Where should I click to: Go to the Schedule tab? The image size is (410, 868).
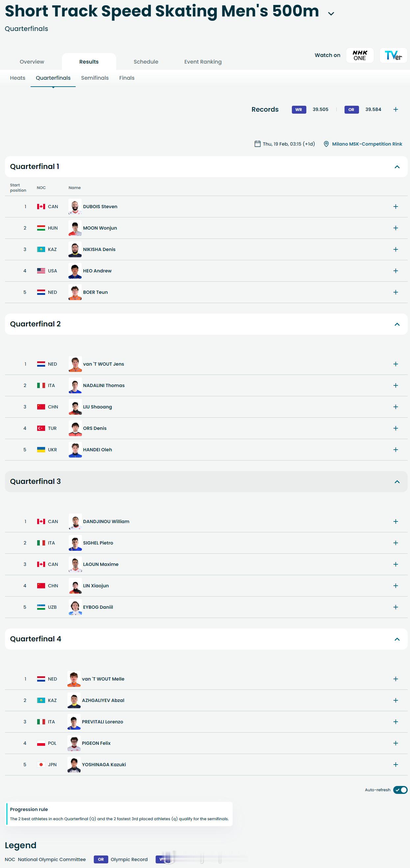tap(146, 62)
